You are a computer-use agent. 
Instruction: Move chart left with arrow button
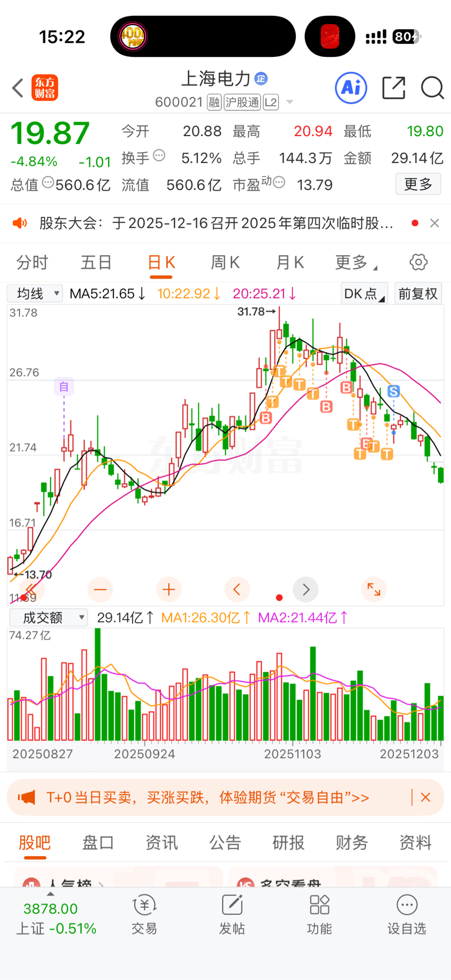(x=237, y=589)
